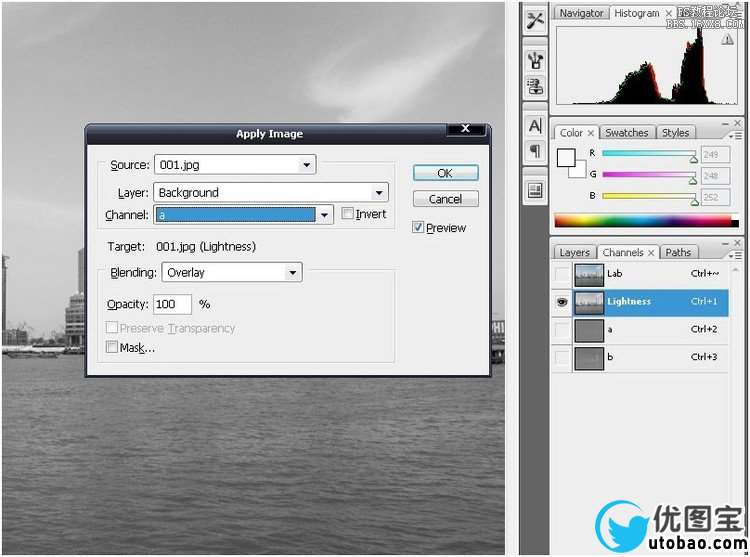Screen dimensions: 750x557
Task: Click the G value field 248
Action: point(715,175)
